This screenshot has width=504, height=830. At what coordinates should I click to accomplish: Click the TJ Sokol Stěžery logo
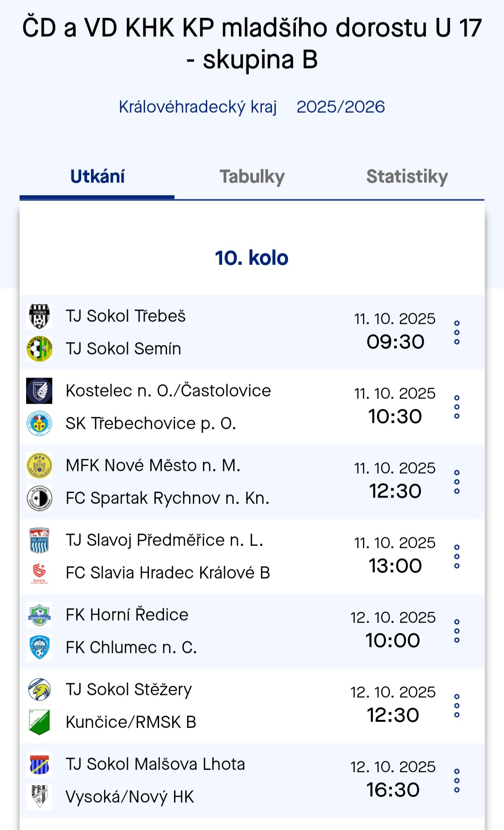point(39,689)
